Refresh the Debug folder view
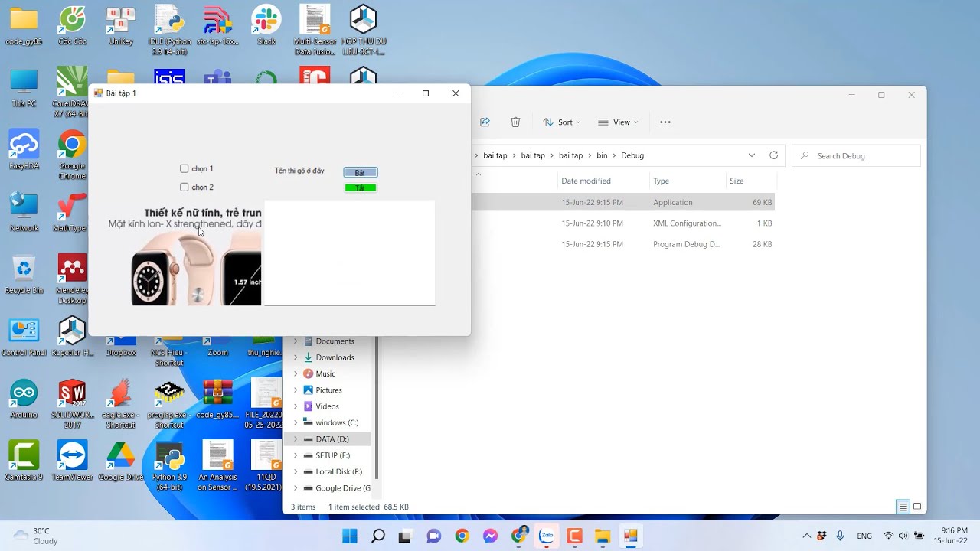This screenshot has width=980, height=551. tap(773, 155)
